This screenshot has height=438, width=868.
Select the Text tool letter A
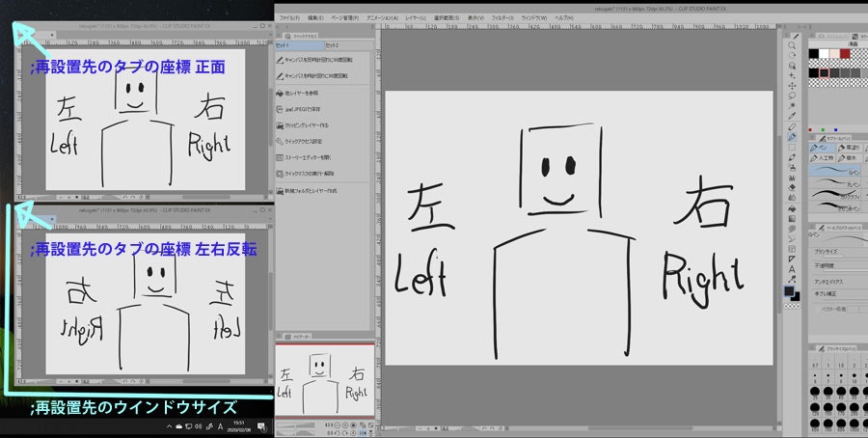click(x=792, y=268)
